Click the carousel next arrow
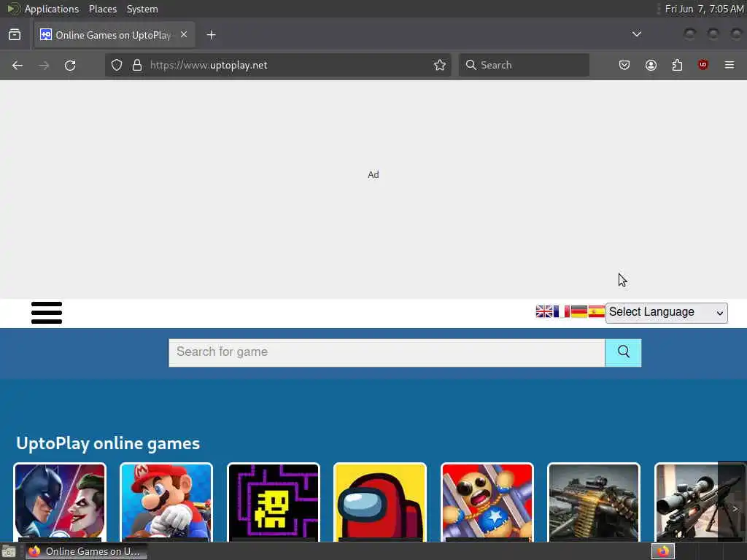The image size is (747, 560). (734, 508)
